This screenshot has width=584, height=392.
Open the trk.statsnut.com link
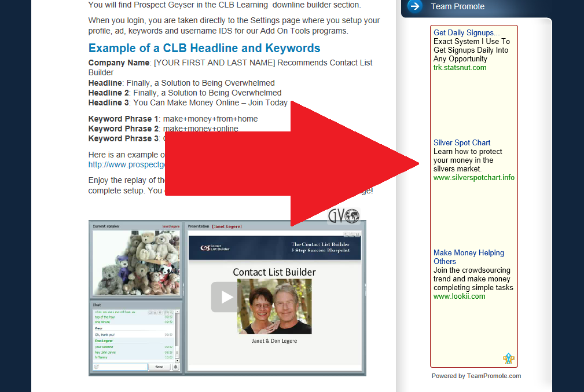pyautogui.click(x=460, y=67)
